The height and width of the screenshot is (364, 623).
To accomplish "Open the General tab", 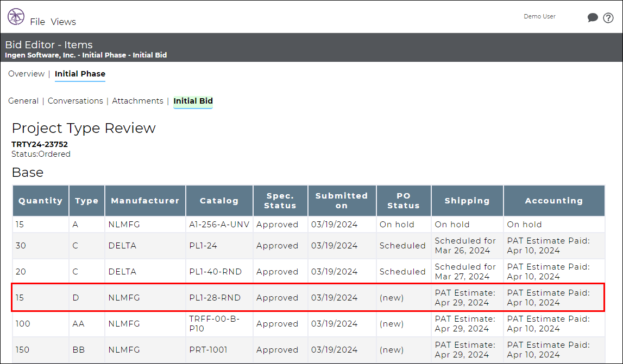I will pos(23,101).
